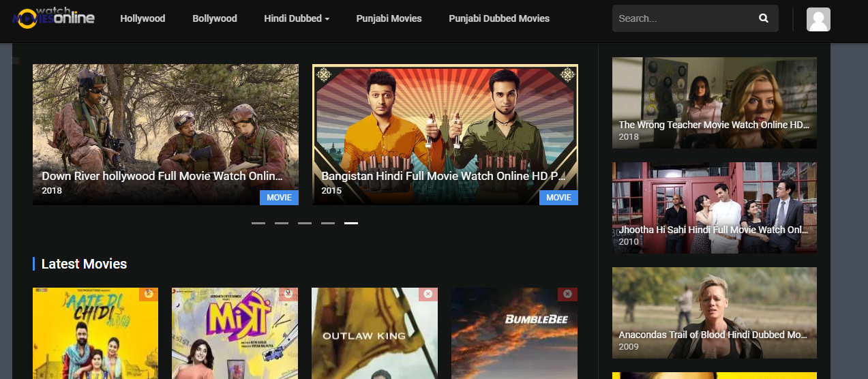Screen dimensions: 868x379
Task: Open the Aate Di Chidi poster
Action: point(95,333)
